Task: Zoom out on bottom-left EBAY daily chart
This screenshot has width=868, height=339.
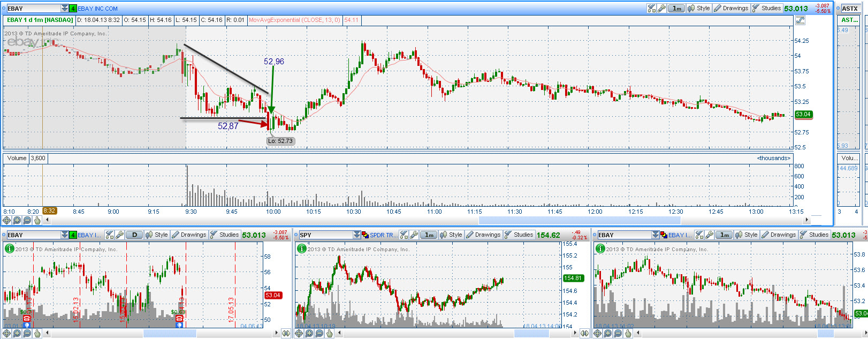Action: pyautogui.click(x=27, y=333)
